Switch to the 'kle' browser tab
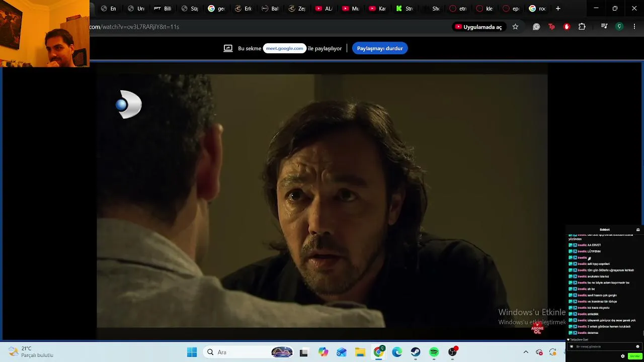The image size is (644, 362). point(486,9)
